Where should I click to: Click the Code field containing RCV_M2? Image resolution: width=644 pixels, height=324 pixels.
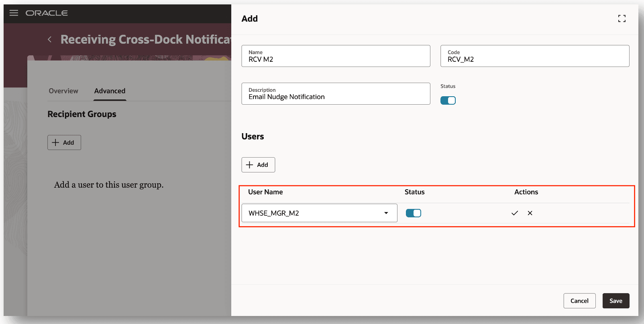pyautogui.click(x=535, y=56)
